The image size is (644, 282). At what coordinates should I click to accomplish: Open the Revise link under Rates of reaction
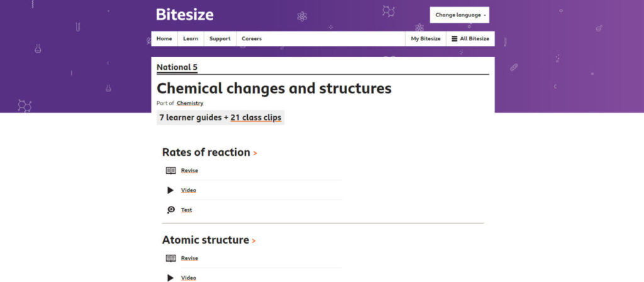click(x=189, y=170)
